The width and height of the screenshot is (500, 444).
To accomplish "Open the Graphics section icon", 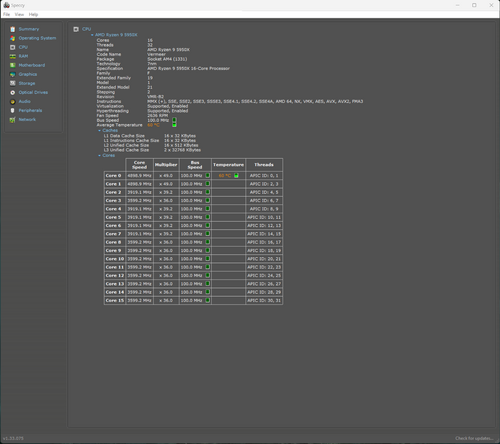I will point(13,74).
